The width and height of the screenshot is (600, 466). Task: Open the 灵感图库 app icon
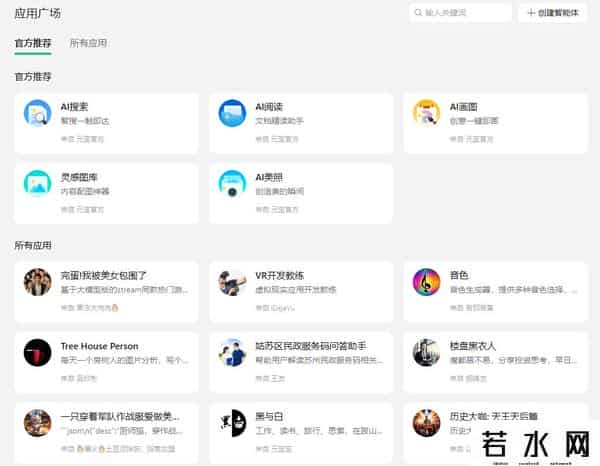coord(38,183)
